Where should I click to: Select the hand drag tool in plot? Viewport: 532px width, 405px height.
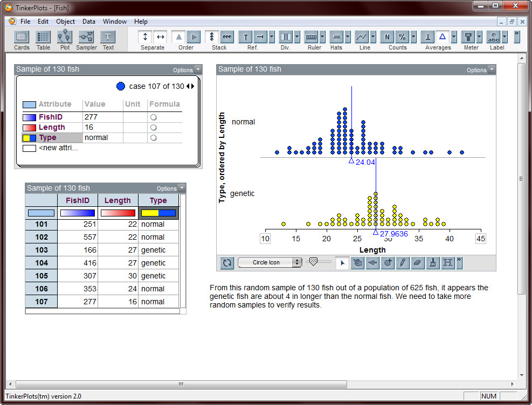pos(357,263)
